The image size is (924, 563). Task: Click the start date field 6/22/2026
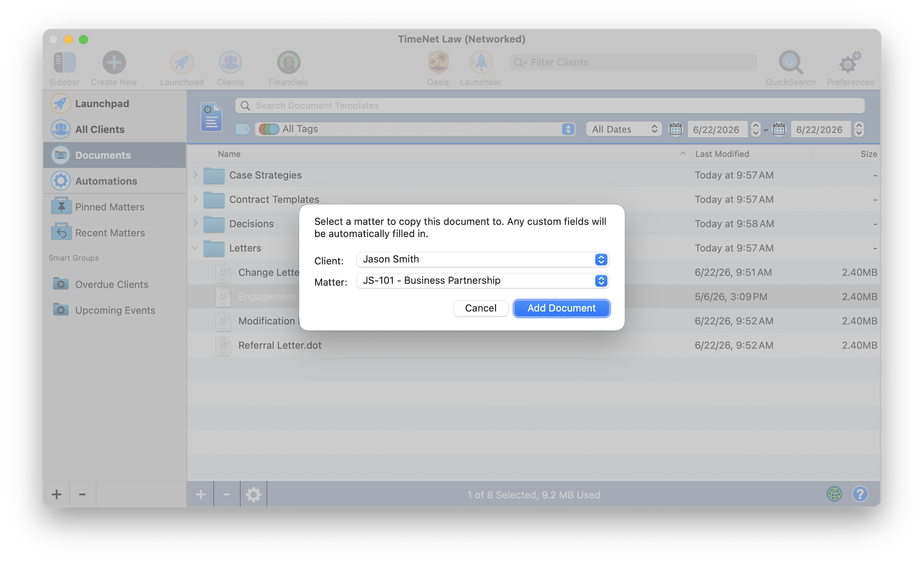point(717,129)
